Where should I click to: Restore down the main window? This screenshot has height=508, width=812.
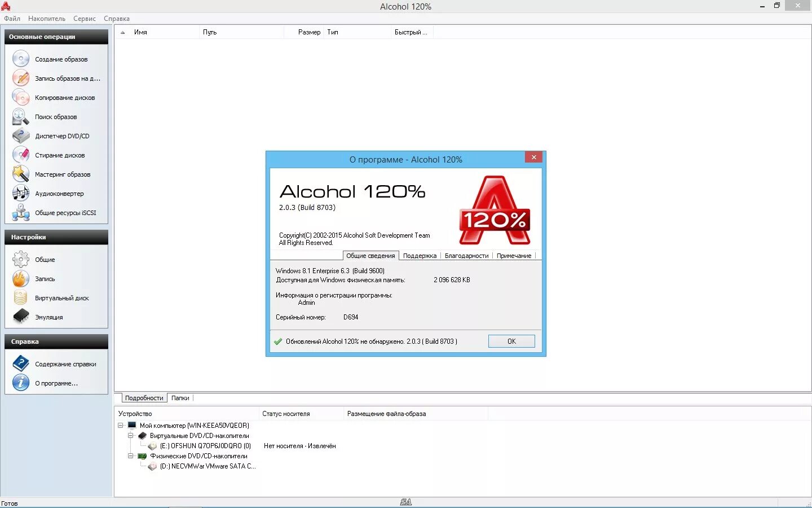coord(776,6)
